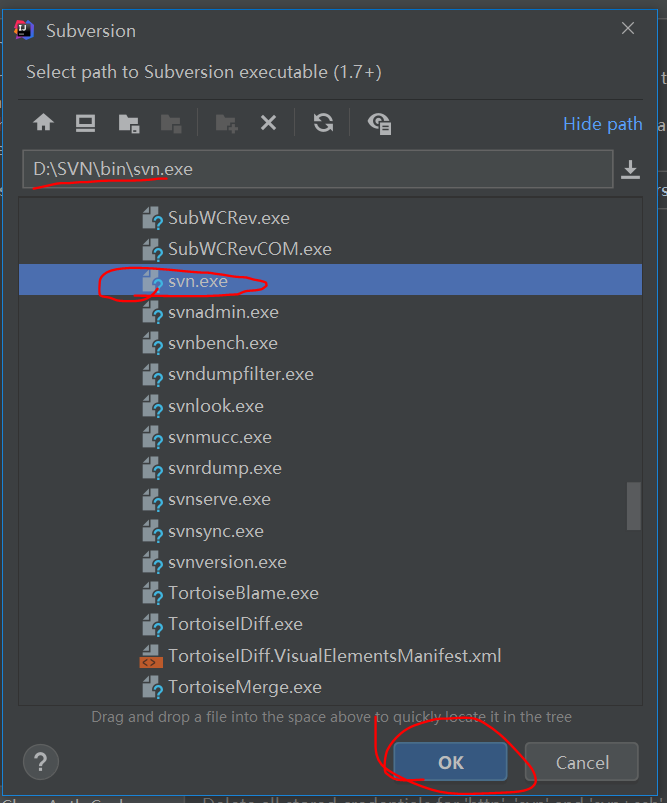Select svnversion.exe file
Image resolution: width=667 pixels, height=803 pixels.
tap(330, 562)
